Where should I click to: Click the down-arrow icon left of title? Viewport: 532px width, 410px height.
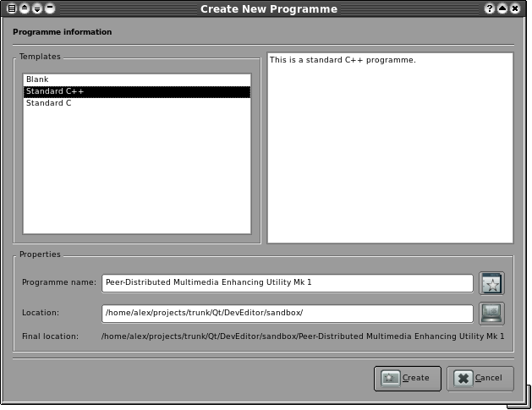point(37,8)
